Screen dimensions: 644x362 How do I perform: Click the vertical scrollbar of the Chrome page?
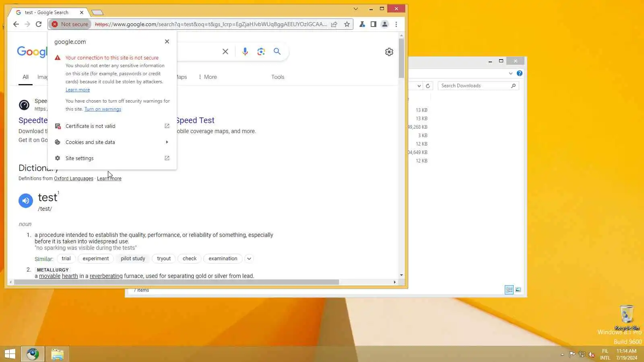coord(401,155)
